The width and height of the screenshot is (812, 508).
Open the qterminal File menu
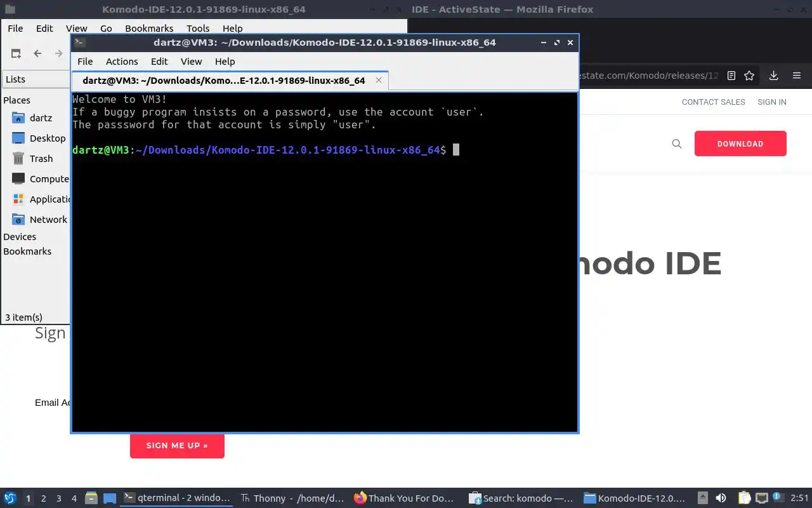click(85, 62)
